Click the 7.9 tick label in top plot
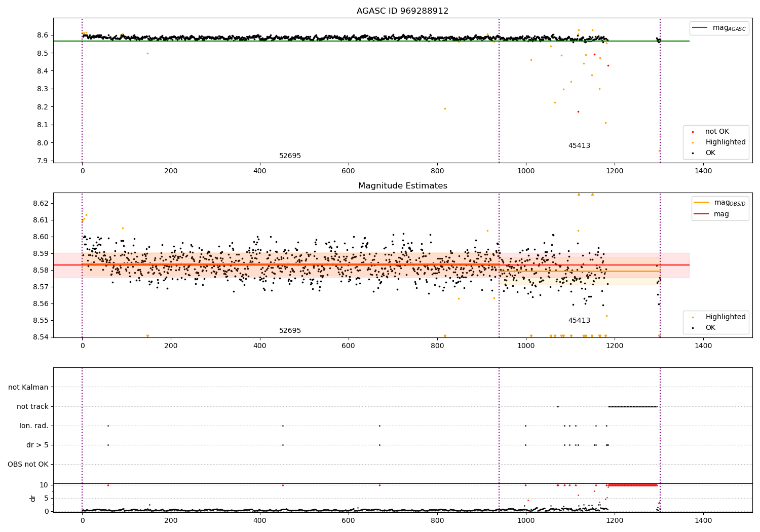Viewport: 760px width, 532px height. click(x=43, y=161)
